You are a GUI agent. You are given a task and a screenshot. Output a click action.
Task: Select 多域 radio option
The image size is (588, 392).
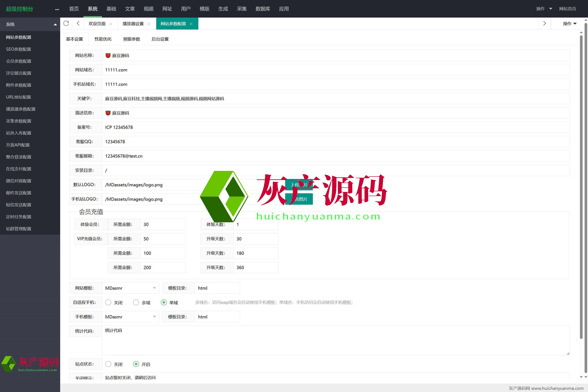[x=136, y=302]
